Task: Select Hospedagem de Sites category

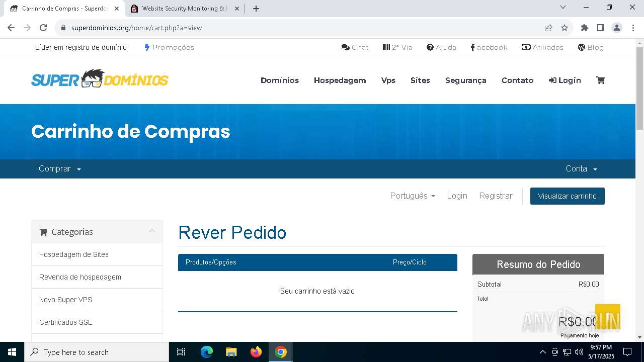Action: (97, 254)
